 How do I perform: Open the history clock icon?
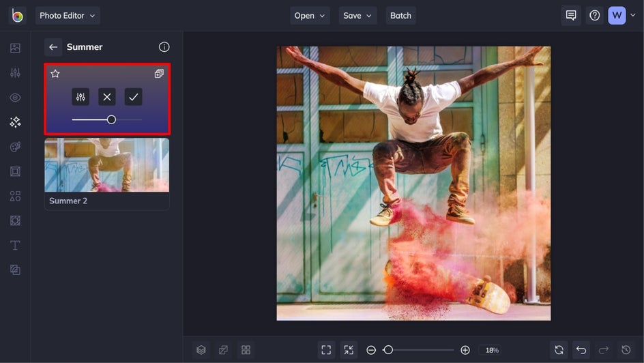point(626,350)
